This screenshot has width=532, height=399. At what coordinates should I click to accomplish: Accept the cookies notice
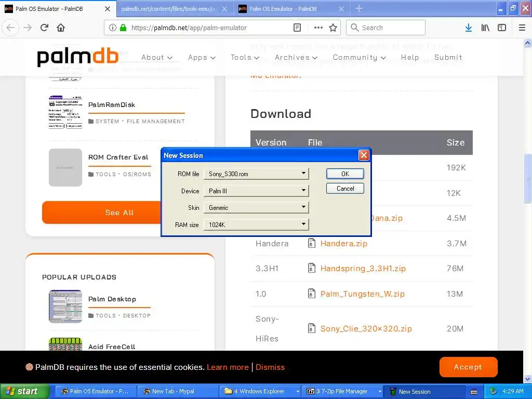[468, 367]
